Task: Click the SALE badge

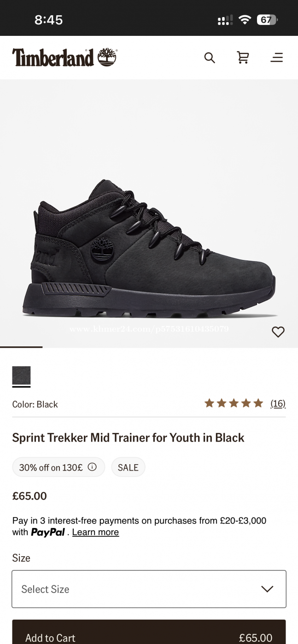Action: [x=128, y=467]
